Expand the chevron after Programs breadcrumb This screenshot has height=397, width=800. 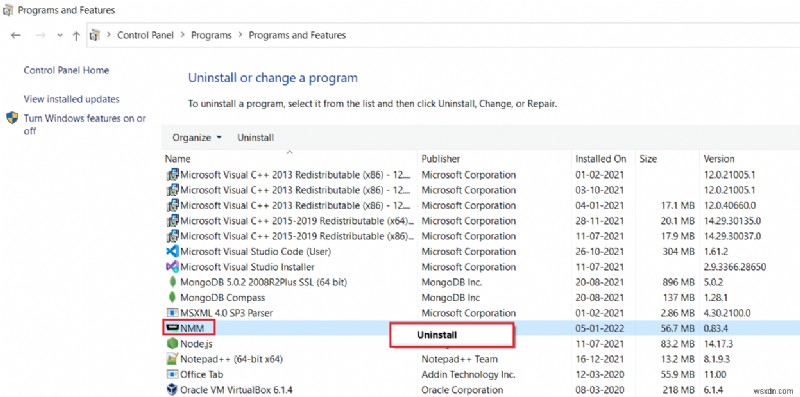tap(240, 35)
